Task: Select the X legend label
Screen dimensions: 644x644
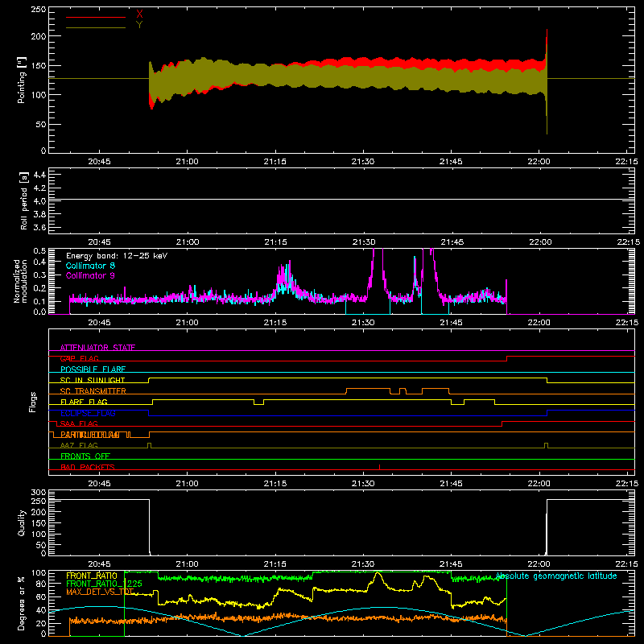Action: (x=139, y=14)
